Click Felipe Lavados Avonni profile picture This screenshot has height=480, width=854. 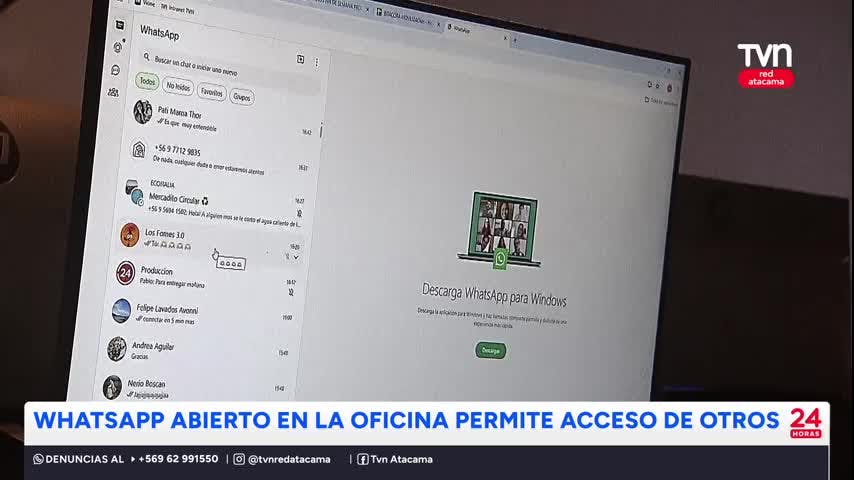tap(121, 311)
